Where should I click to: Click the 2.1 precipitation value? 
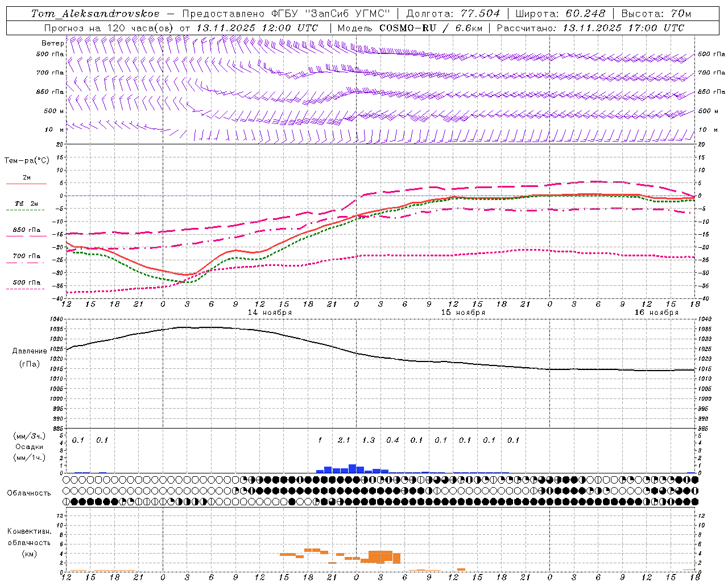tap(344, 440)
